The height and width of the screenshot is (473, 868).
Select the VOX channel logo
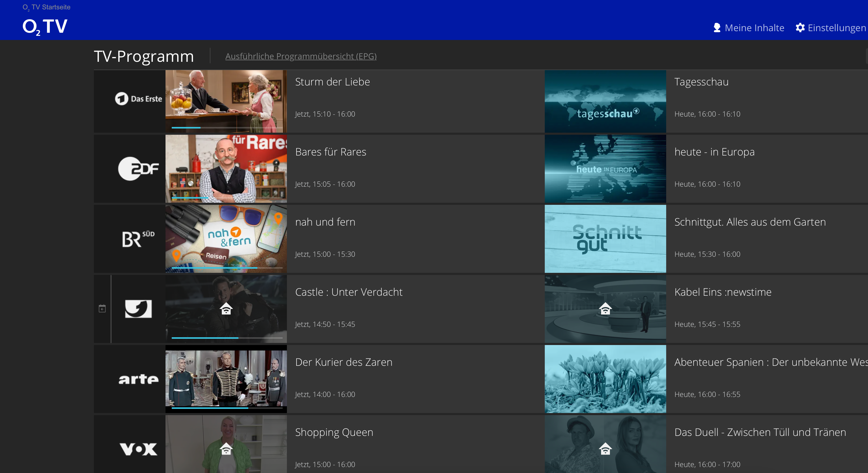[139, 449]
